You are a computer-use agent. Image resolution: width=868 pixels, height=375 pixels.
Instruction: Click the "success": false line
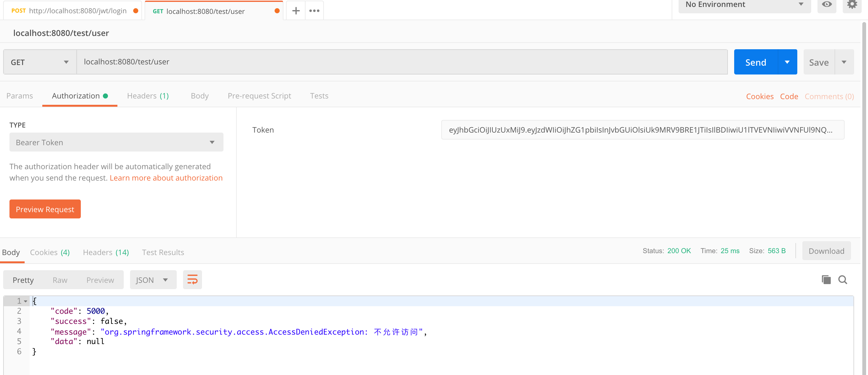pos(89,321)
